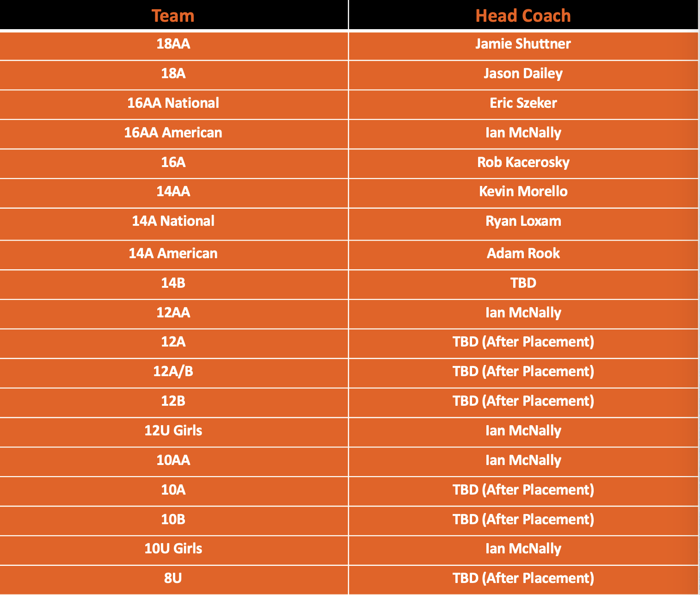Select the 18AA team cell

(173, 44)
